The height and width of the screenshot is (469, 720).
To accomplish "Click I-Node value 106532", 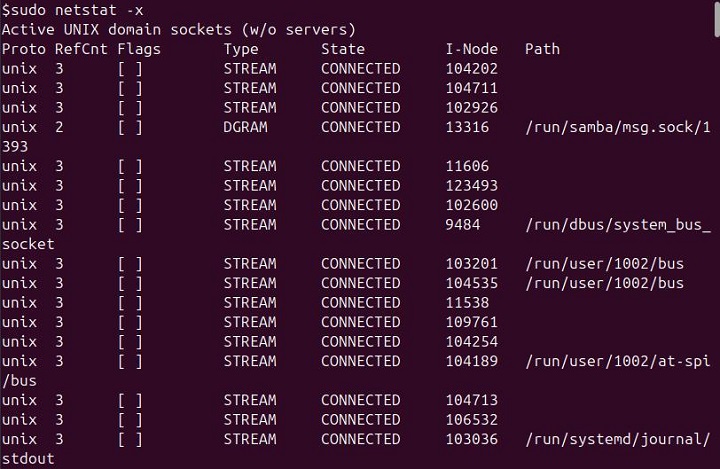I will (472, 420).
